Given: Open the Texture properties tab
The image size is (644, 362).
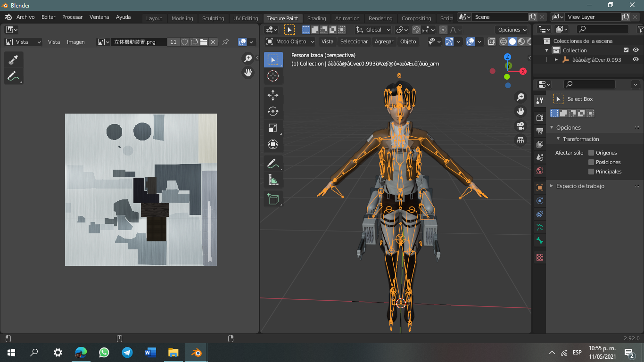Looking at the screenshot, I should pyautogui.click(x=540, y=257).
